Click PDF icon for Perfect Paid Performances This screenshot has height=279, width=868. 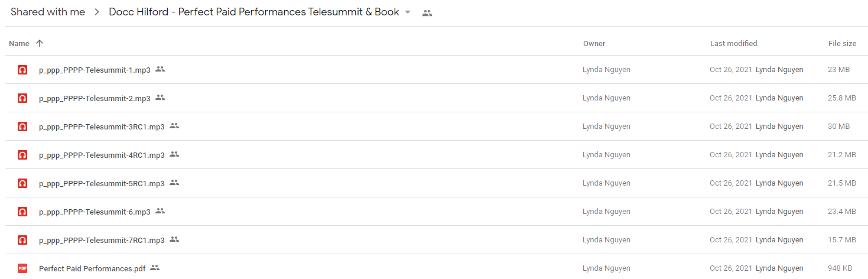coord(22,268)
